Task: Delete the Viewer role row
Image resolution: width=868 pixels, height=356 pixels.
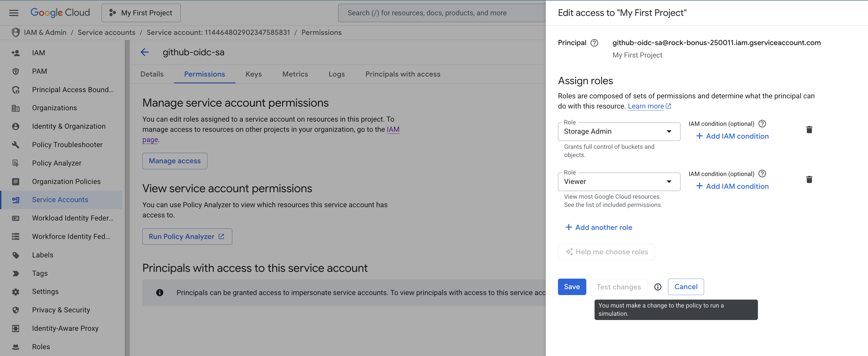Action: coord(809,179)
